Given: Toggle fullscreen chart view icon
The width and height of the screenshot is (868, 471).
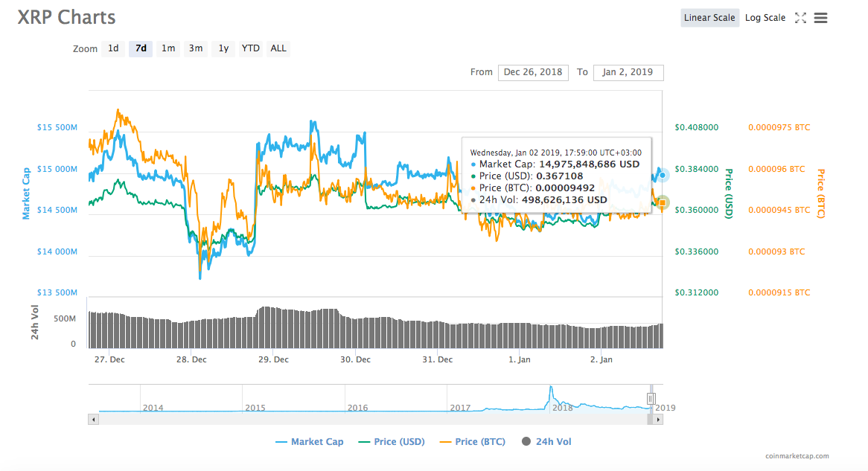Looking at the screenshot, I should click(x=800, y=18).
